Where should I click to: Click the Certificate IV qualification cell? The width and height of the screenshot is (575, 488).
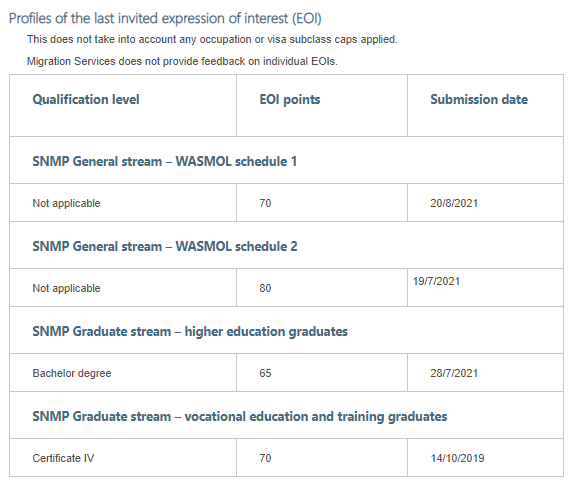coord(123,458)
